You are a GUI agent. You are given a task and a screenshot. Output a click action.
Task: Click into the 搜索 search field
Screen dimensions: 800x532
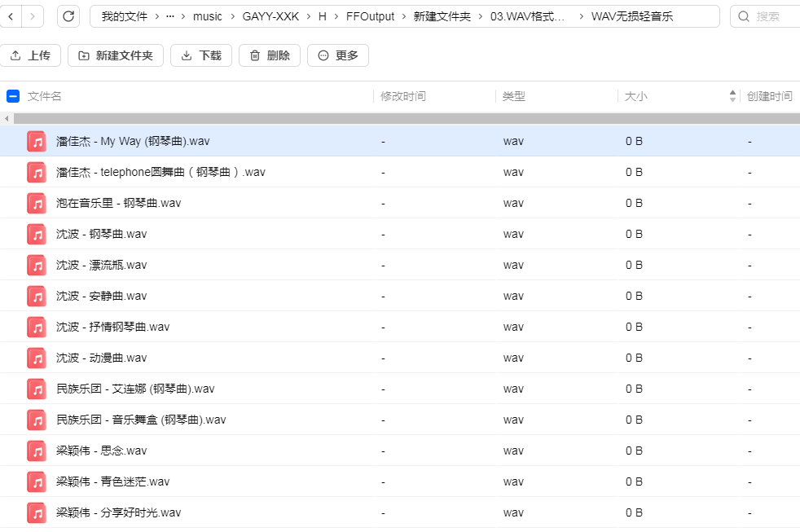click(768, 17)
